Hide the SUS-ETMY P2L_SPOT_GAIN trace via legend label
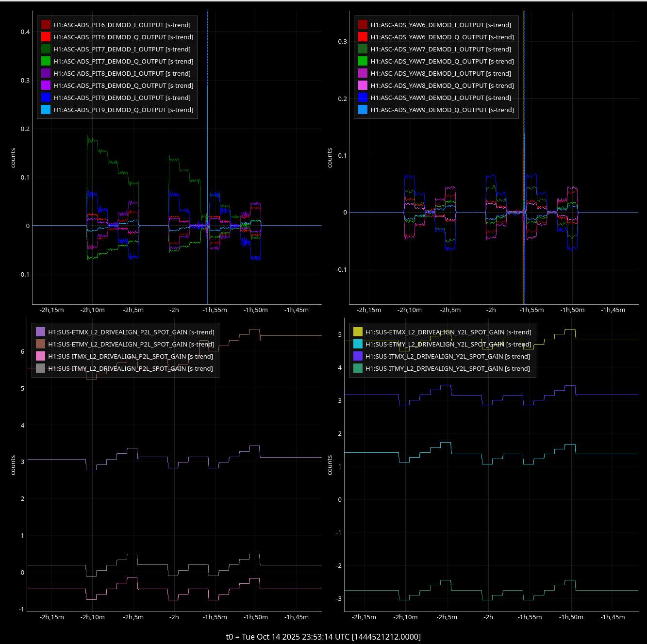 (x=131, y=344)
